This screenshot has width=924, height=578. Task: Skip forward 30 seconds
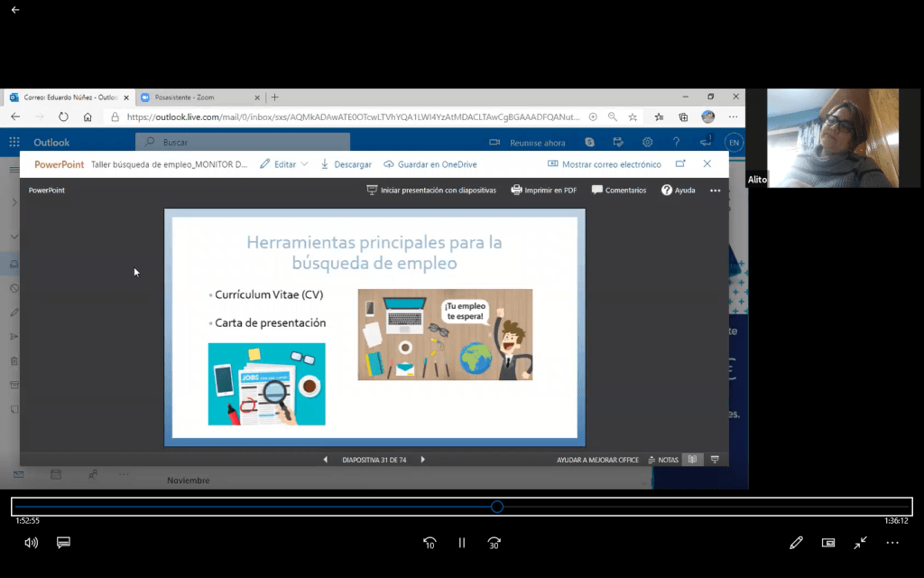click(494, 543)
